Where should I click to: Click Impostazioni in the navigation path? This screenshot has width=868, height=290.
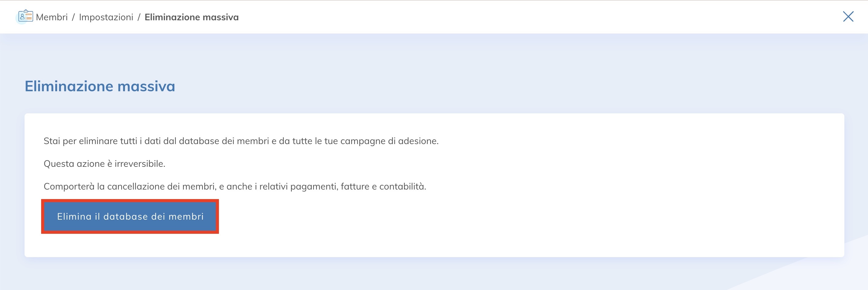click(x=106, y=17)
